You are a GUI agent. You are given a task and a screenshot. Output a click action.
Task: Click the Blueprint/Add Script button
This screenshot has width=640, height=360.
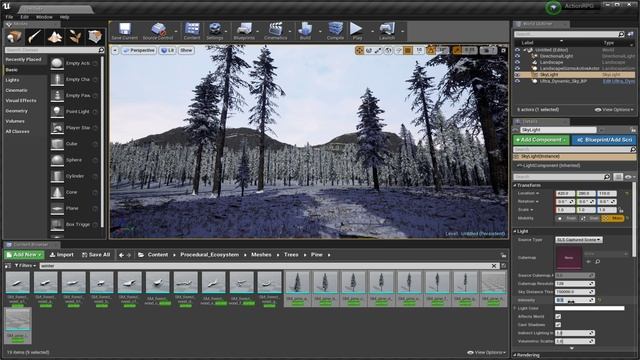(x=604, y=140)
